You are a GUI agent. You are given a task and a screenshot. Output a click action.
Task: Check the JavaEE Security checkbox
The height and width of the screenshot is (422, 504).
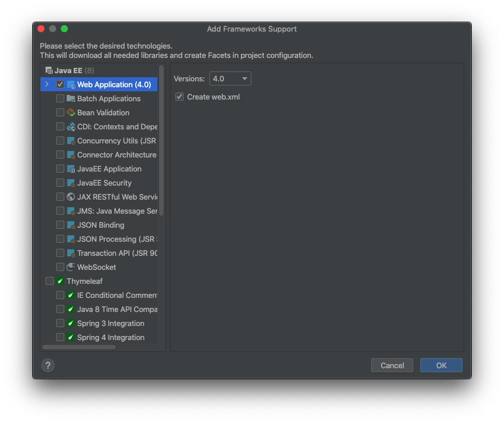click(x=60, y=183)
